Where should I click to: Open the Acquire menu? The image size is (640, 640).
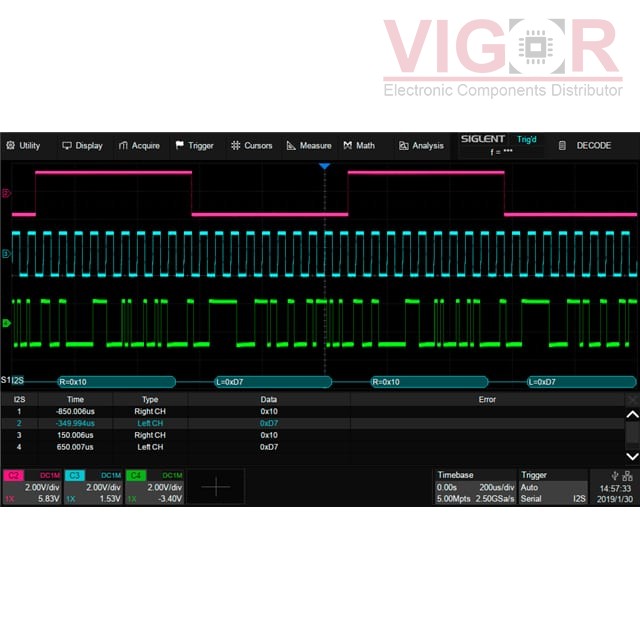[139, 146]
